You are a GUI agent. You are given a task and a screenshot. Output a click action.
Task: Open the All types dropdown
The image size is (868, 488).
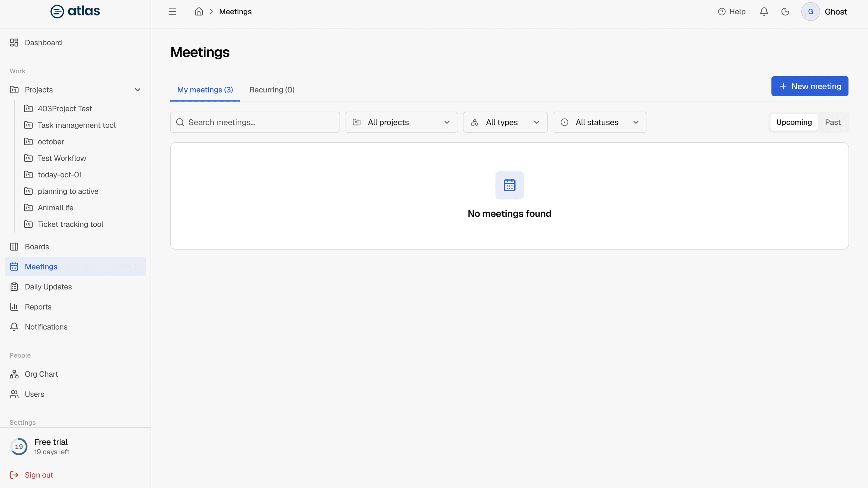coord(505,122)
